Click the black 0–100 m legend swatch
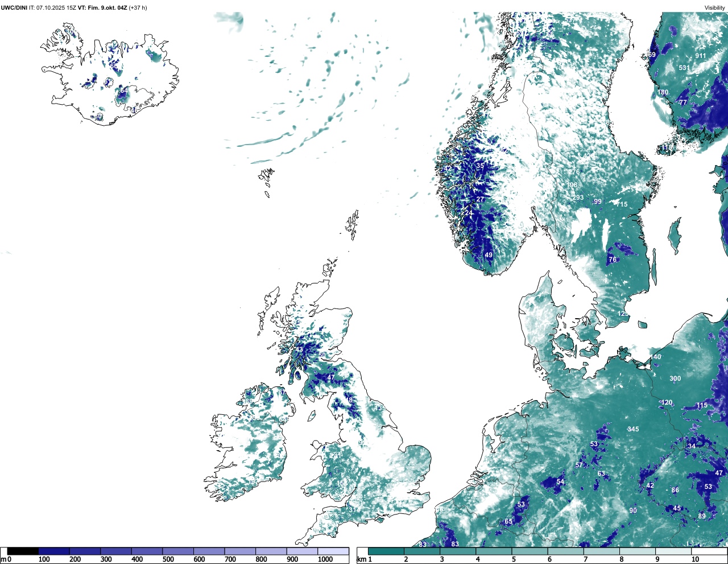 point(23,551)
